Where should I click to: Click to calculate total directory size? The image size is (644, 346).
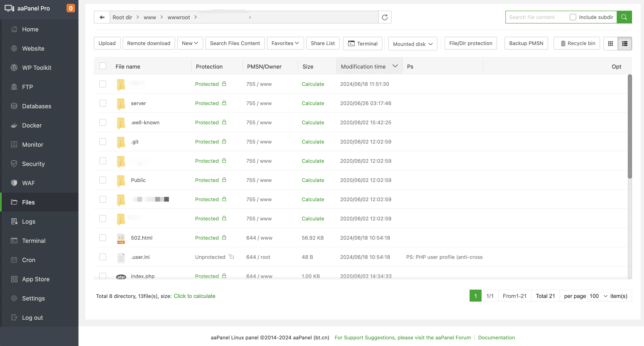tap(194, 296)
